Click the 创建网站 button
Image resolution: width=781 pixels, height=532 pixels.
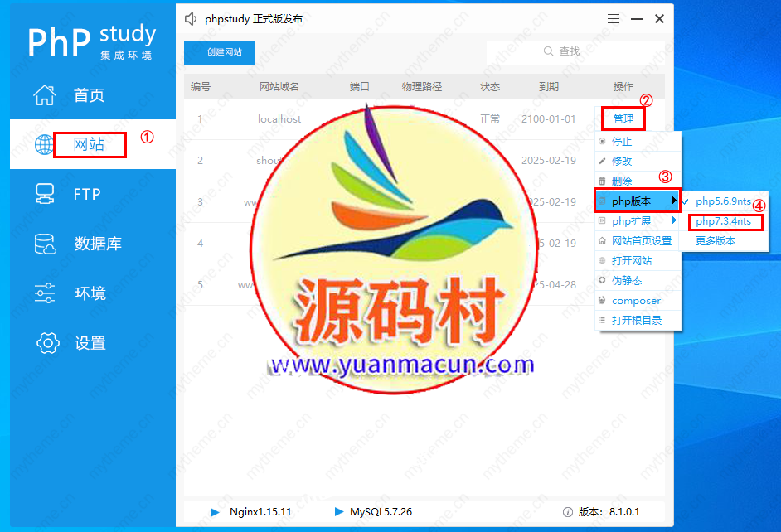(218, 51)
